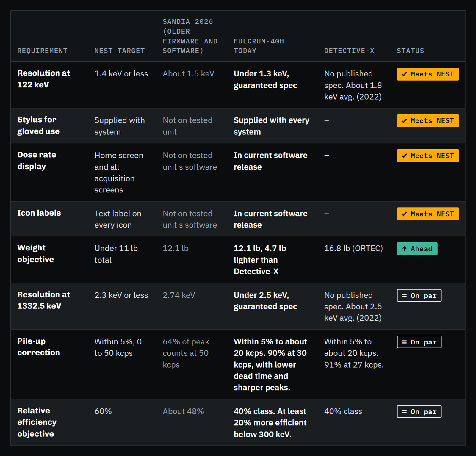Click the 'Text label on every icon' cell
Screen dimensions: 476x456
[x=118, y=219]
